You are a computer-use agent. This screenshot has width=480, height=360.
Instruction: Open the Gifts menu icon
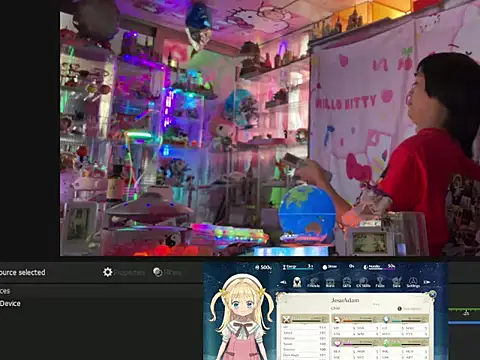click(x=347, y=282)
